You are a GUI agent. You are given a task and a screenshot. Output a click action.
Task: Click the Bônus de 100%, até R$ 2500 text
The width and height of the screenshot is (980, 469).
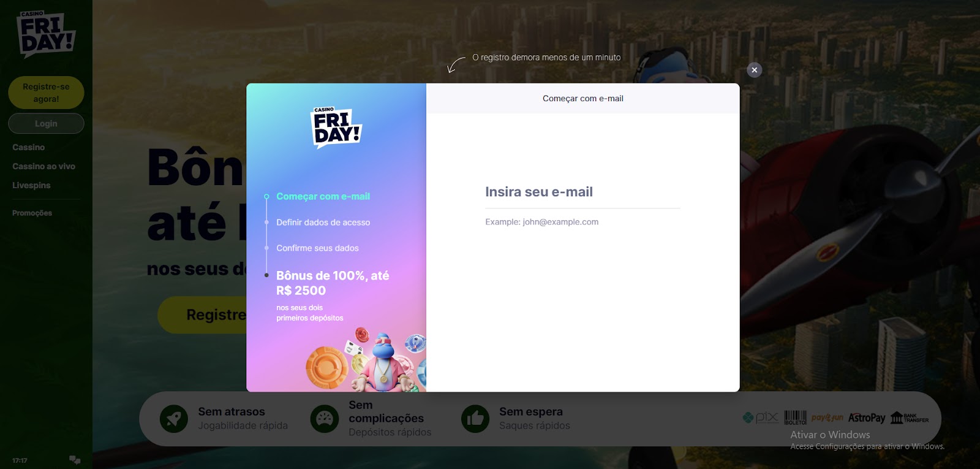(x=333, y=283)
